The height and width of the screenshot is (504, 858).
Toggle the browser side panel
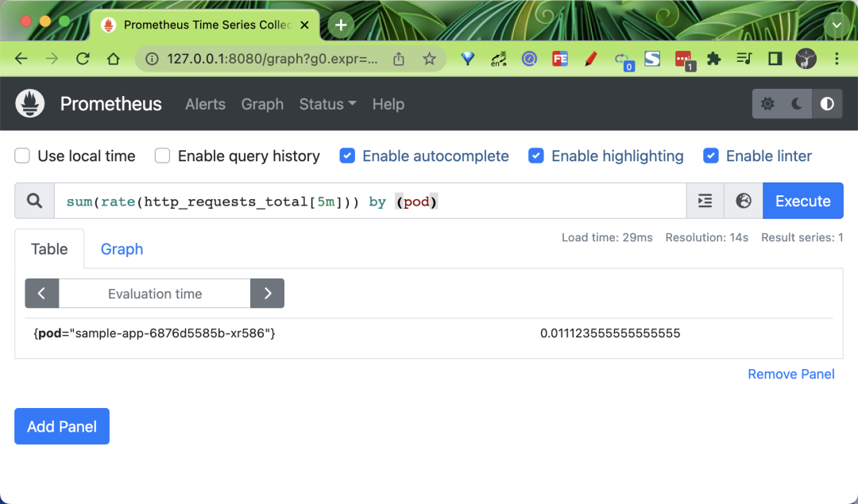(775, 59)
